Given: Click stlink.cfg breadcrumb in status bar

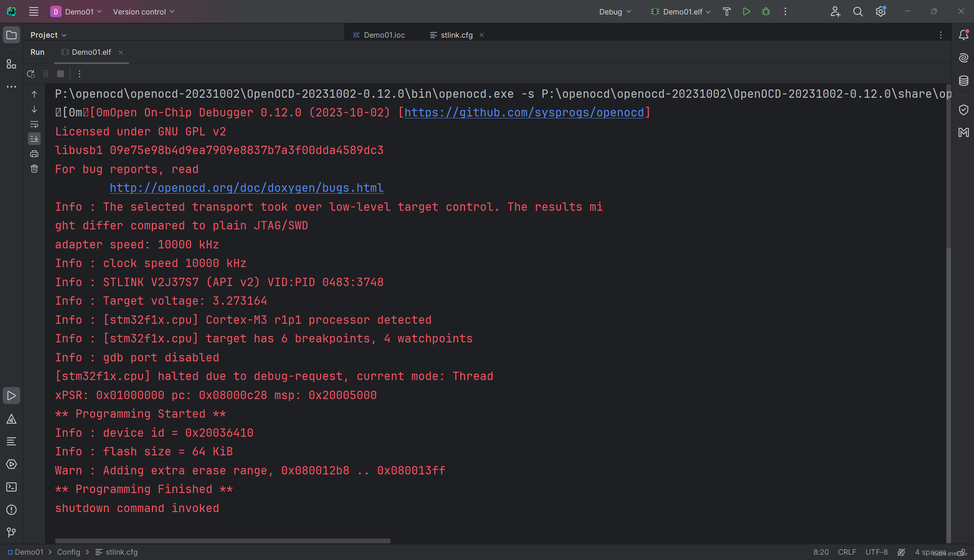Looking at the screenshot, I should (x=117, y=552).
